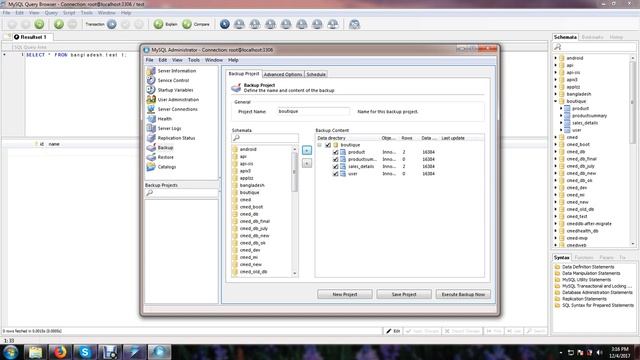Toggle the sales_details table checkbox
The width and height of the screenshot is (640, 360).
(336, 167)
